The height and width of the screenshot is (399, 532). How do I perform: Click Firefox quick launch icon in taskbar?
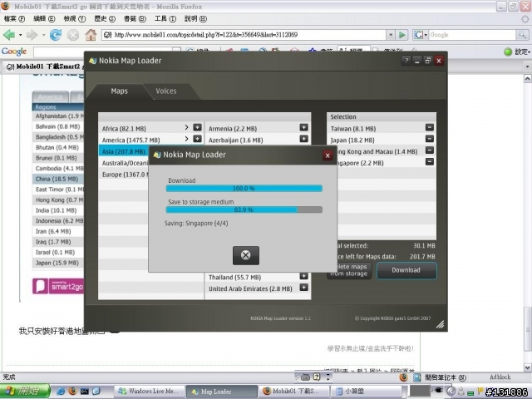pyautogui.click(x=72, y=392)
